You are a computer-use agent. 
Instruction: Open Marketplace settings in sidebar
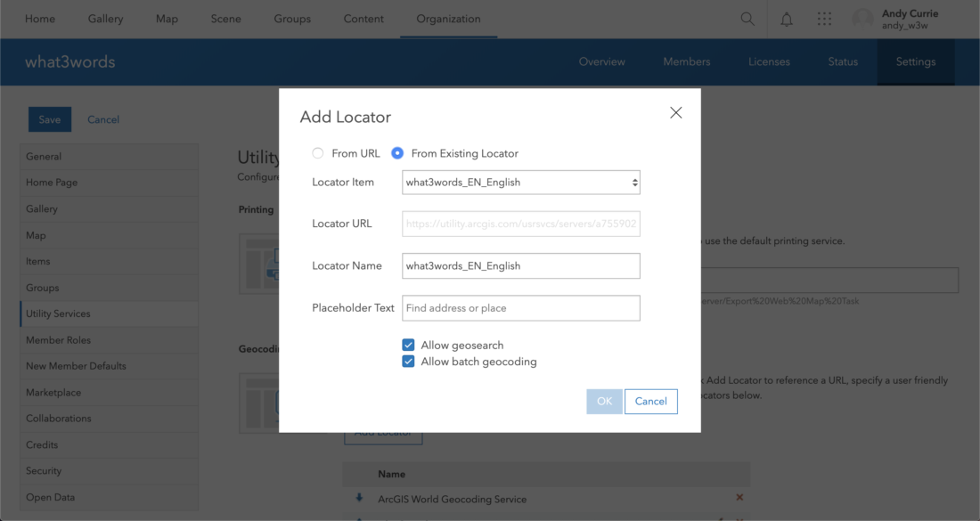(x=110, y=393)
